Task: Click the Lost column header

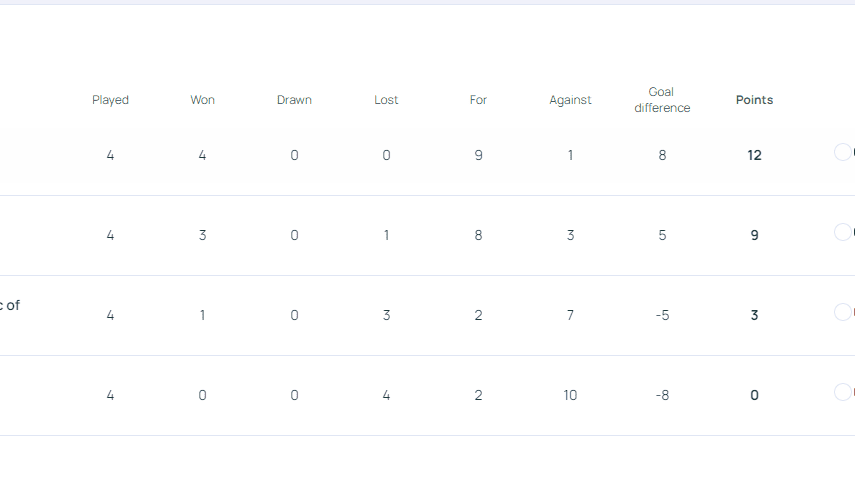Action: 386,100
